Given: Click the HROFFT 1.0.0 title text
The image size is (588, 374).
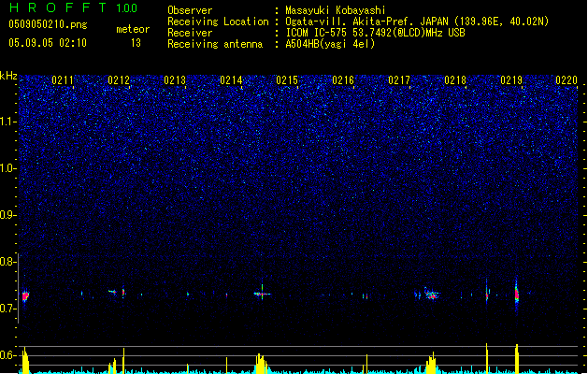Looking at the screenshot, I should pyautogui.click(x=74, y=7).
